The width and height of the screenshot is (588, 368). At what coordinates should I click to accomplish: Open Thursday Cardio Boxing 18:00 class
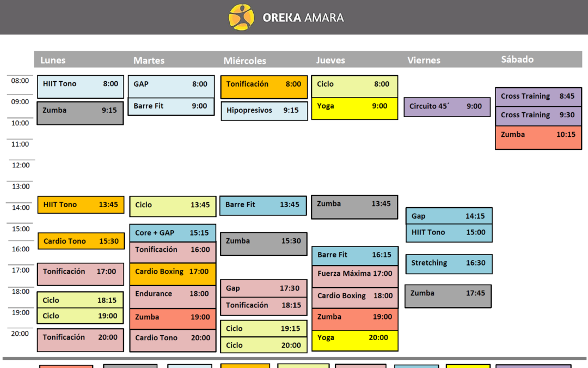(355, 298)
